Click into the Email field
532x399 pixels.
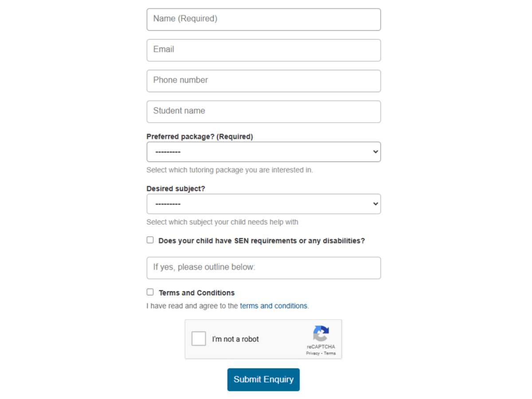[263, 50]
